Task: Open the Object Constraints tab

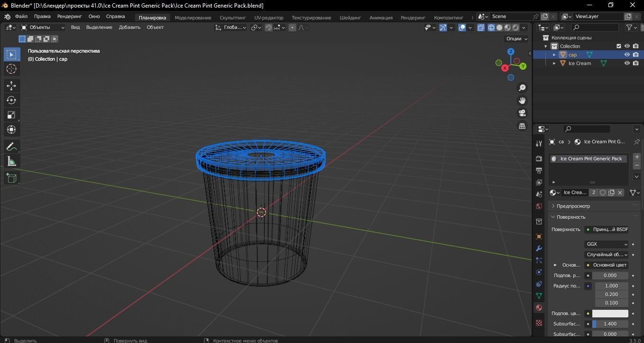Action: [x=539, y=284]
